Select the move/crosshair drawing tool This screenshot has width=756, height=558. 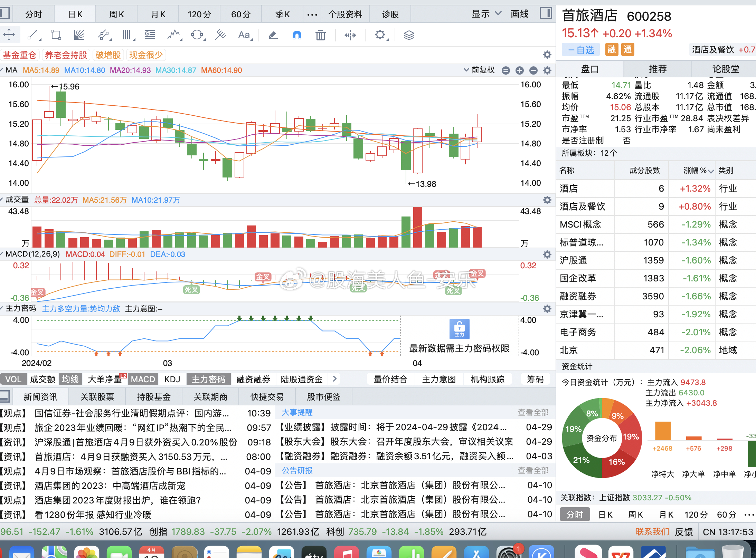(x=9, y=35)
